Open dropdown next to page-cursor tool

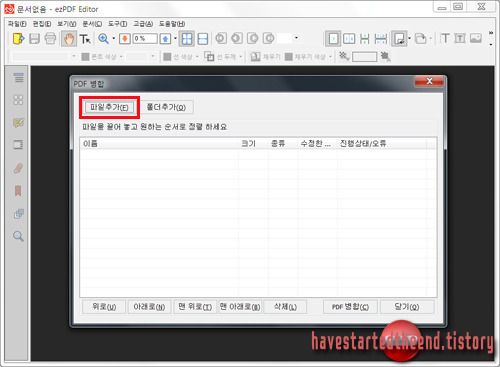click(410, 38)
